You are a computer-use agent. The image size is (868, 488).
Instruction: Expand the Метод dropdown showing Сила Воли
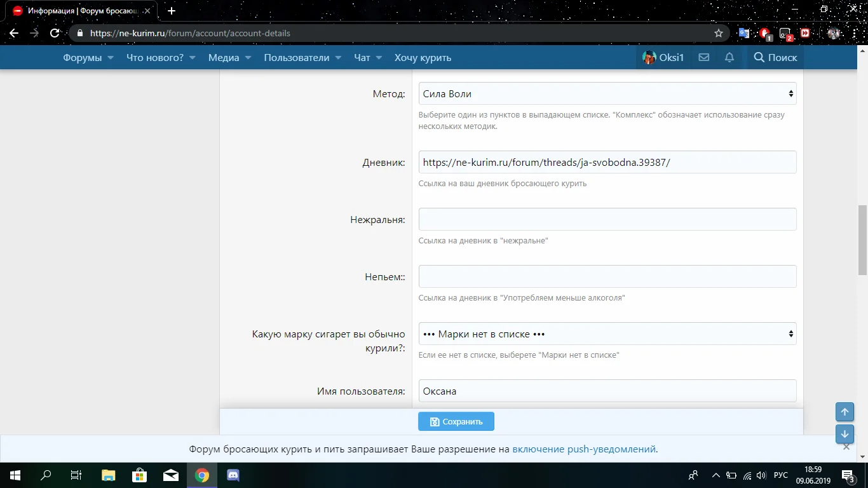(607, 94)
